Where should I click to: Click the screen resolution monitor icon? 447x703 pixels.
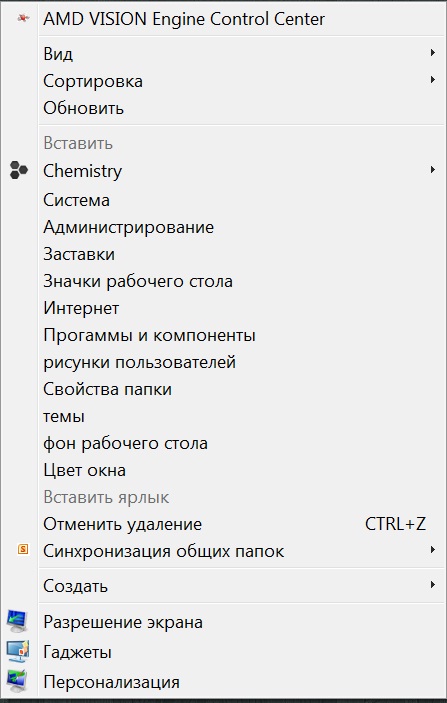(x=18, y=621)
